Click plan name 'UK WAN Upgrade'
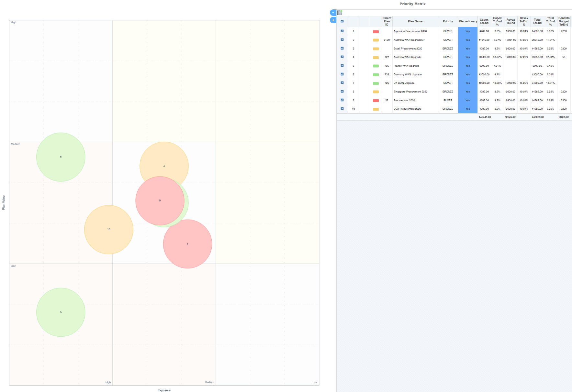The width and height of the screenshot is (572, 392). point(404,83)
